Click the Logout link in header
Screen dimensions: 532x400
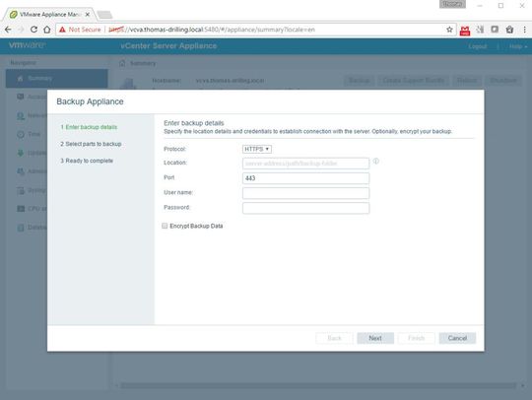click(x=478, y=46)
